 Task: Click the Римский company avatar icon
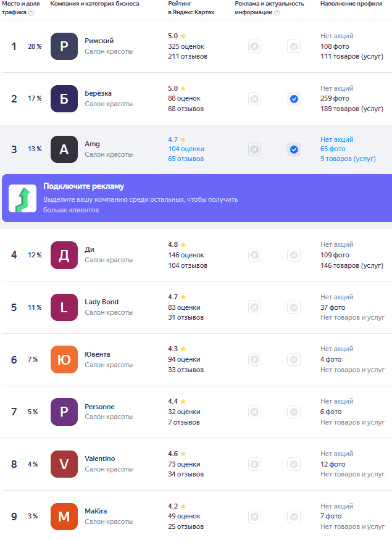coord(64,46)
